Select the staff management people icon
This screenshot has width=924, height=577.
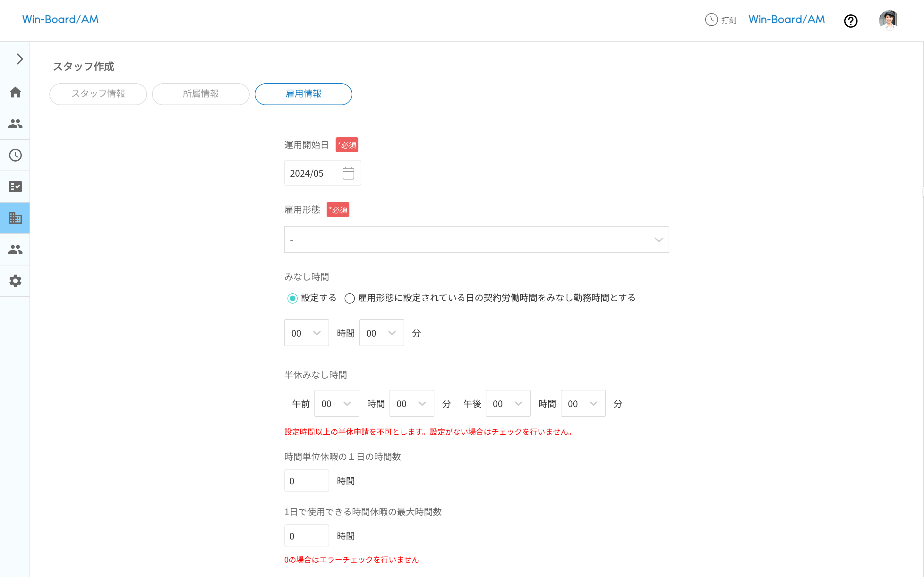tap(15, 123)
